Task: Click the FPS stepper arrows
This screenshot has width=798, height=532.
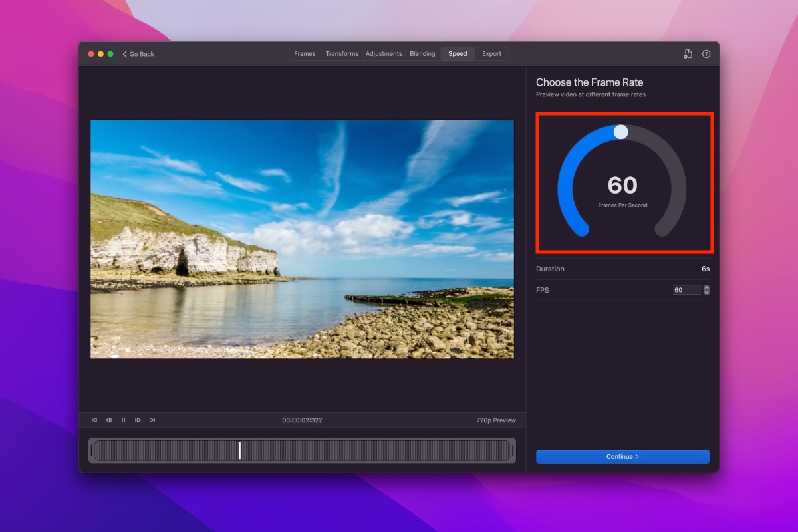Action: (706, 290)
